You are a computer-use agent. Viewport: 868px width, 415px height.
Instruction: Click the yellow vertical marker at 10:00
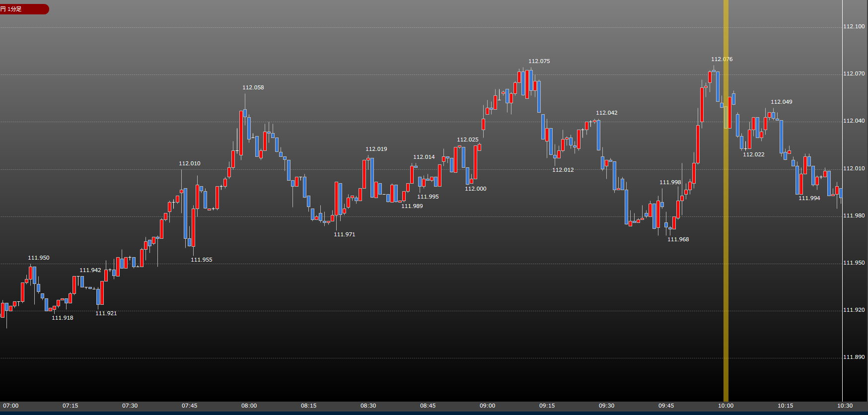(726, 201)
